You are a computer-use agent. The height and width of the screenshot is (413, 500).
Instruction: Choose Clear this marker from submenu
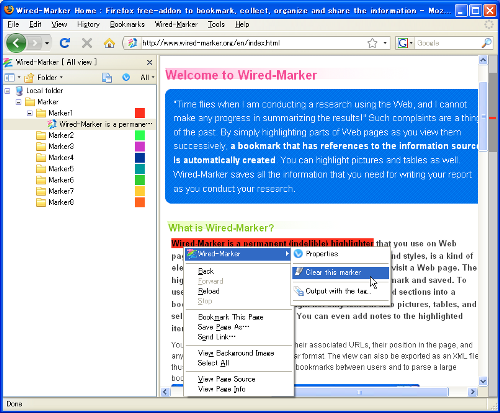[x=340, y=272]
